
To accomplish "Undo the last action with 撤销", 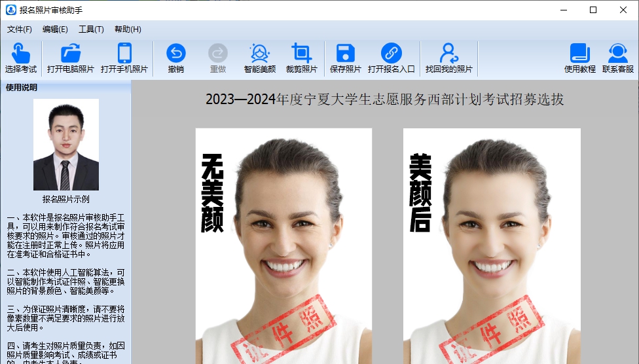I will point(176,58).
